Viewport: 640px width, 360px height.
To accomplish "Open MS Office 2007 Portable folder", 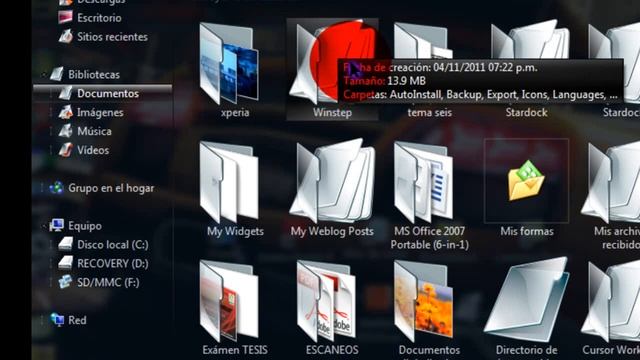I will (423, 182).
